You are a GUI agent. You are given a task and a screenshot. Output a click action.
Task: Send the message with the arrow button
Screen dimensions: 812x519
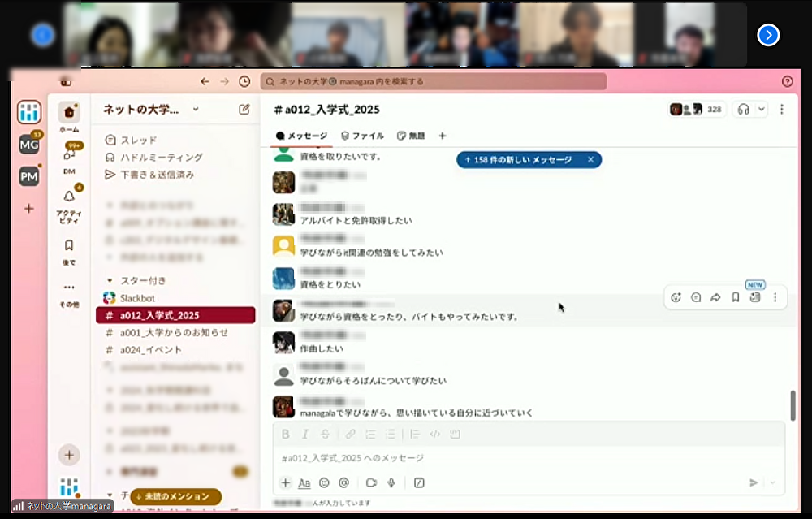[x=754, y=482]
